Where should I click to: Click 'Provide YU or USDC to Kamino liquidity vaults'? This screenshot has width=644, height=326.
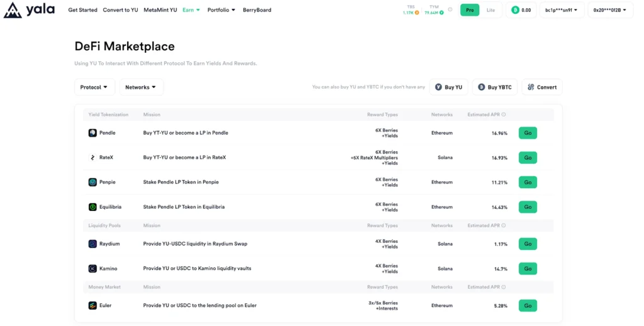[x=197, y=269]
